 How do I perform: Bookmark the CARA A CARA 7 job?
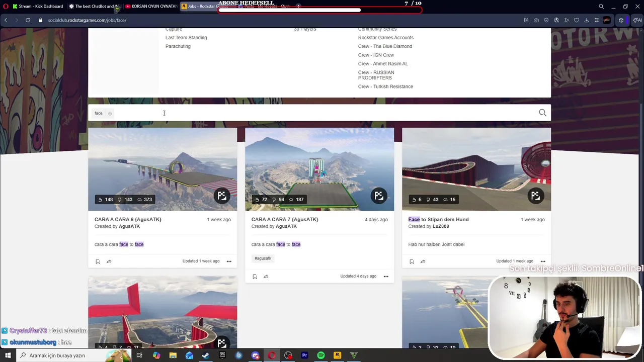coord(255,277)
